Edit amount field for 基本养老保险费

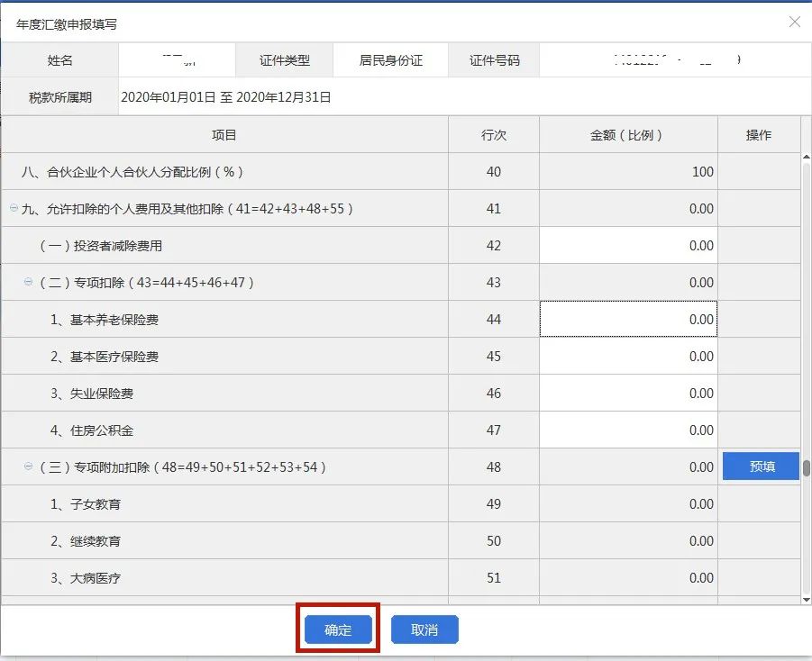628,319
